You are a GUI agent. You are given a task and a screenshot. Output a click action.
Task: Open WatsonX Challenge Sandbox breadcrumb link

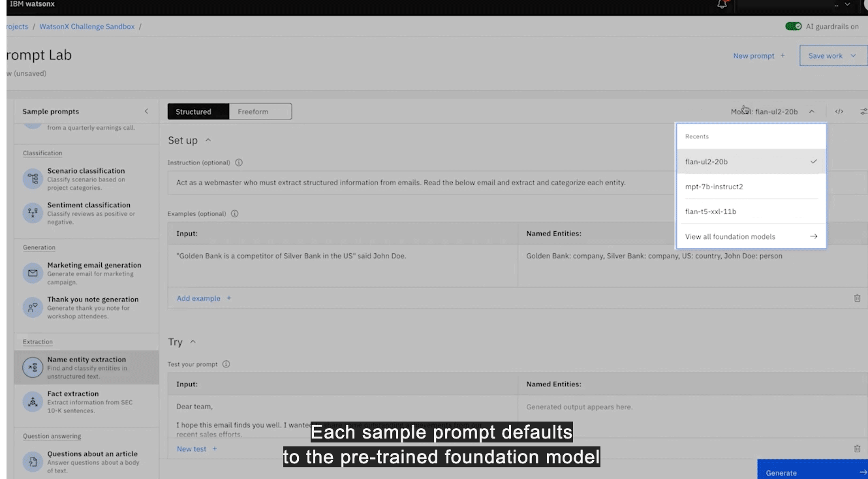[x=86, y=26]
